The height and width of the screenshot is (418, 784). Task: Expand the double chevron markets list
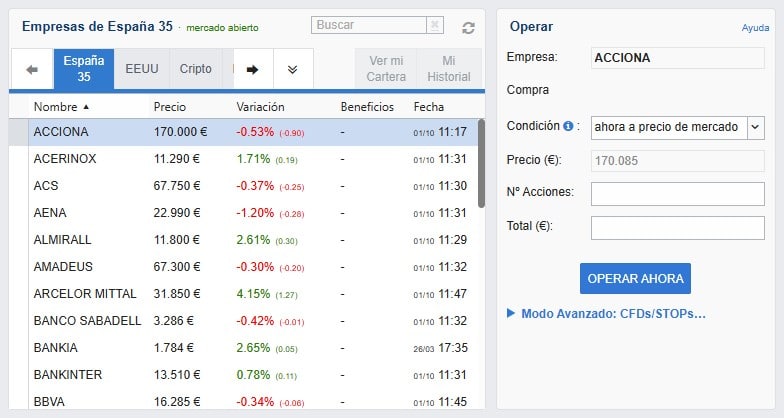292,69
